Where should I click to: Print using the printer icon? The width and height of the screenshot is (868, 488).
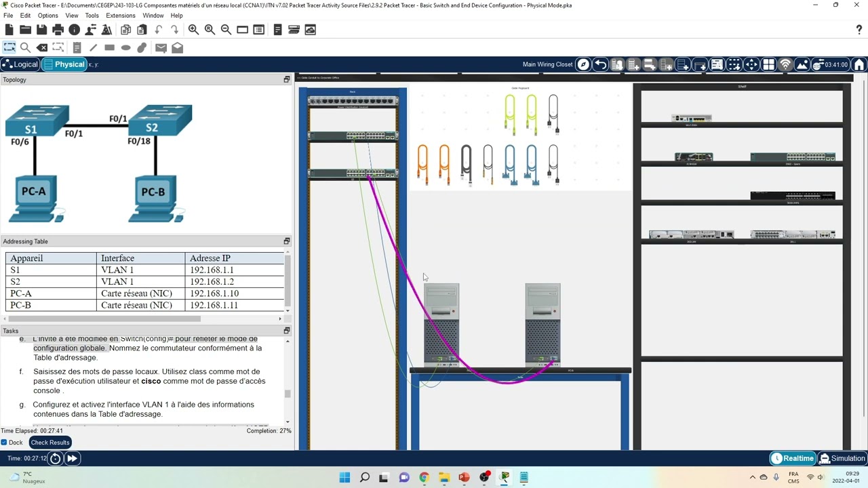(x=58, y=30)
